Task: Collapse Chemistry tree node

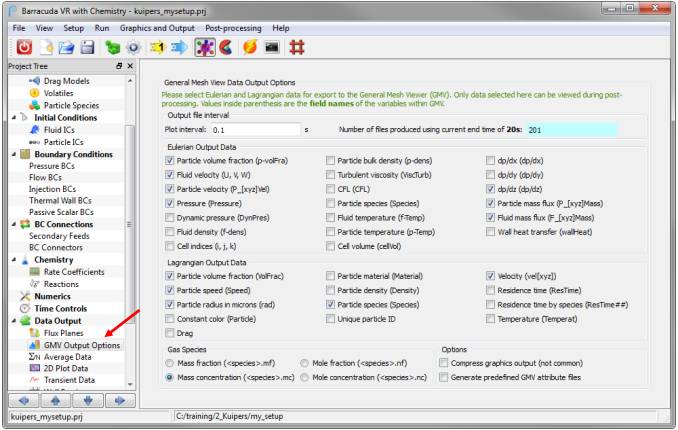Action: 14,260
